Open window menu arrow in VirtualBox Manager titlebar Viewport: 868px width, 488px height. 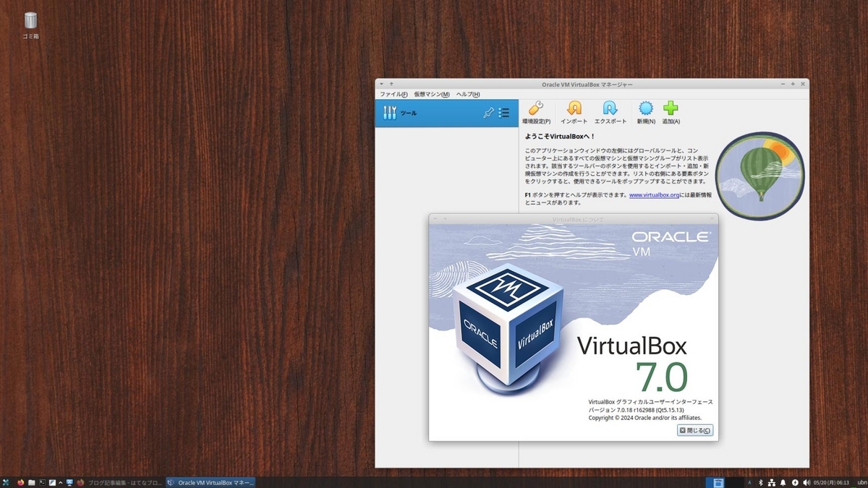[382, 84]
